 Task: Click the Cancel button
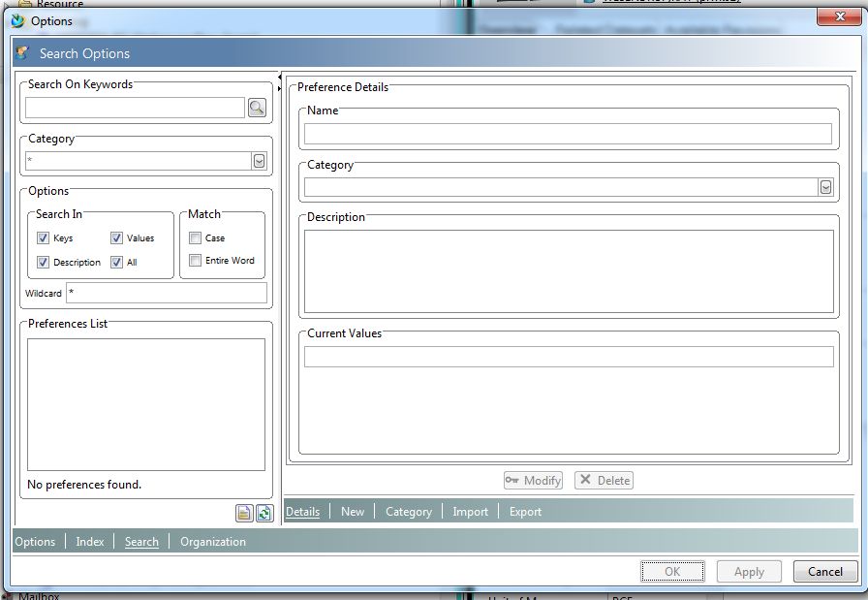pos(825,571)
